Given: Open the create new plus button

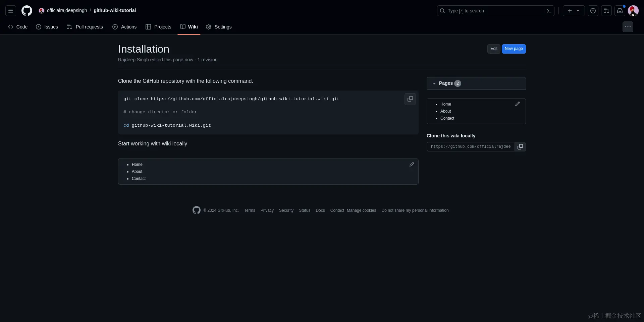Looking at the screenshot, I should point(570,11).
